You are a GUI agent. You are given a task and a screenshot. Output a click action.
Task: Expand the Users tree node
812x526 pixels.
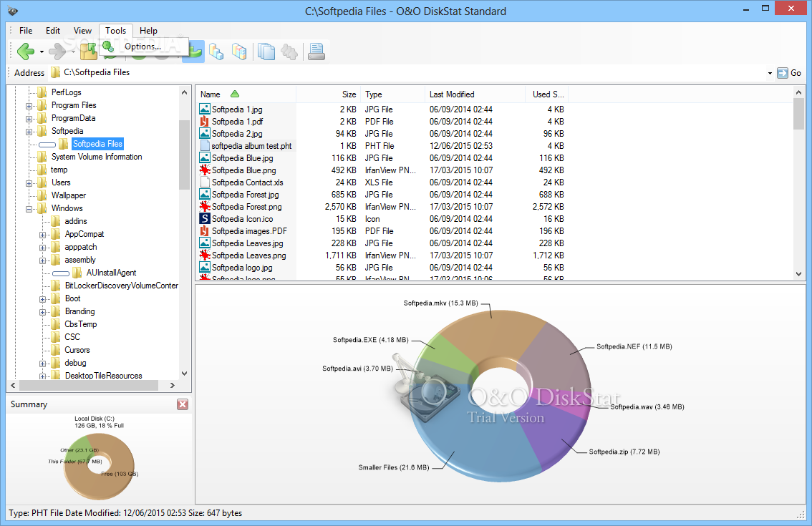click(29, 182)
